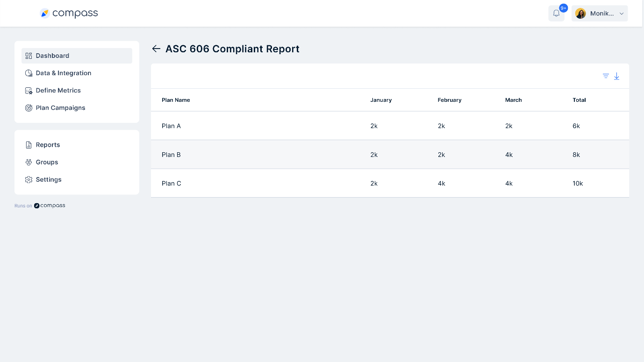Switch to Data & Integration section

63,73
